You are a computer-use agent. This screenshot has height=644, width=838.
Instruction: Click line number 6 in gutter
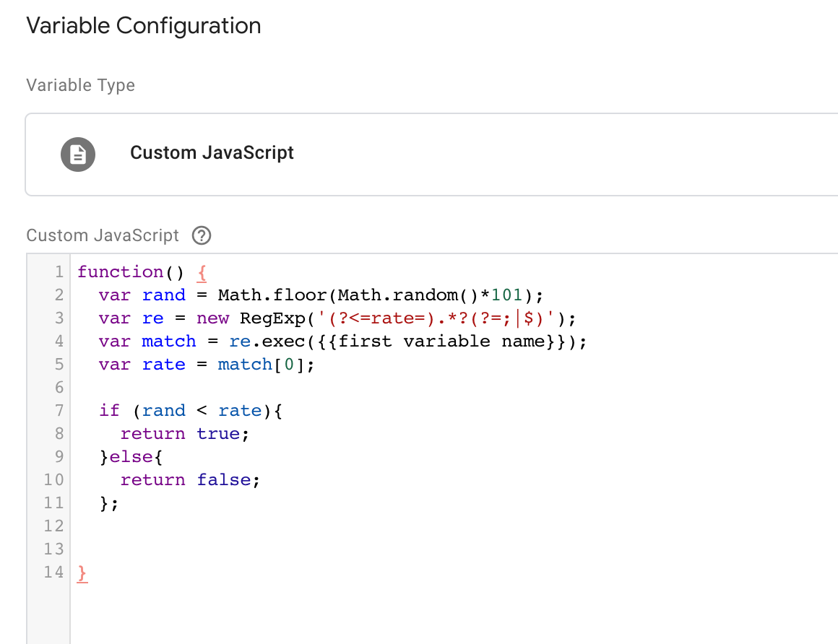tap(59, 388)
